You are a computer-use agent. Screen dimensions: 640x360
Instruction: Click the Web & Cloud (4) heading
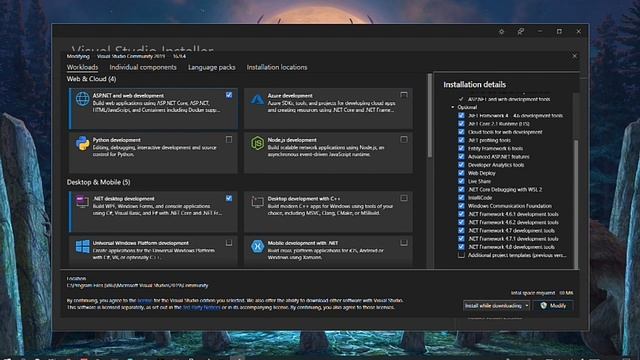91,79
